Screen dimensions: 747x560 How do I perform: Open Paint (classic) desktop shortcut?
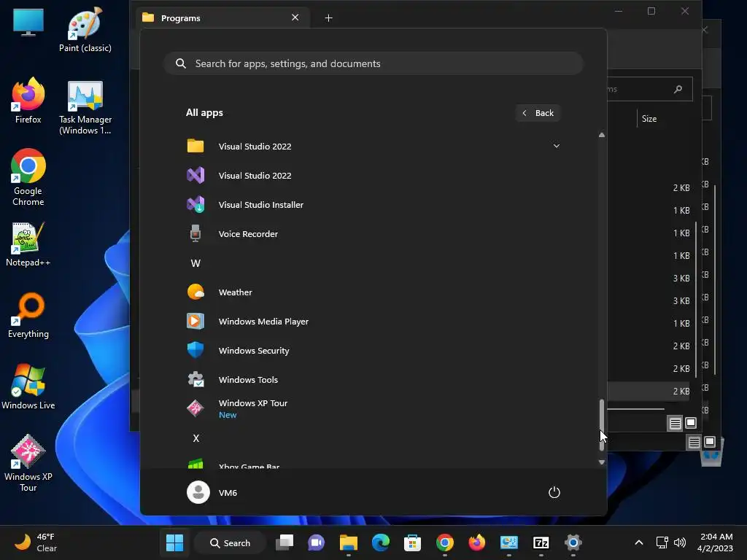click(85, 29)
